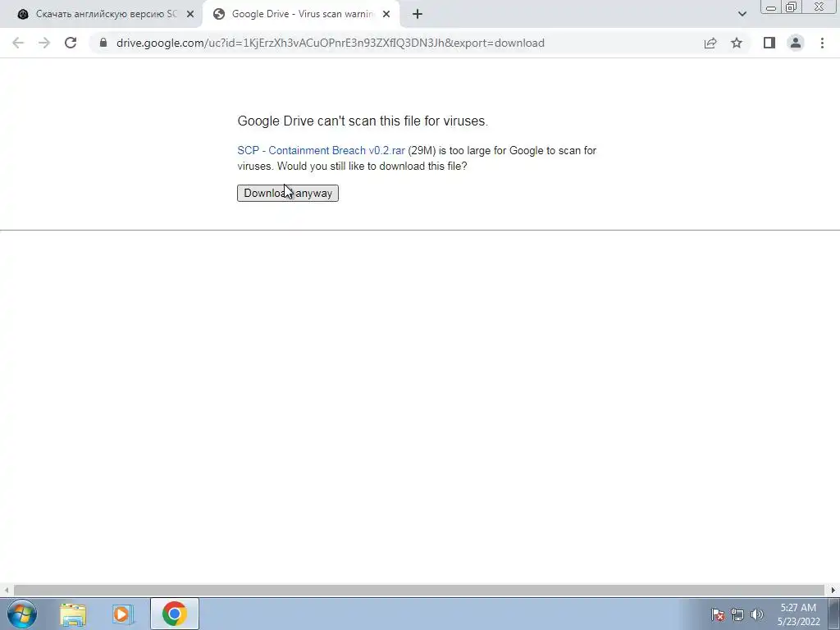Open the browser side panel
This screenshot has height=630, width=840.
(769, 43)
